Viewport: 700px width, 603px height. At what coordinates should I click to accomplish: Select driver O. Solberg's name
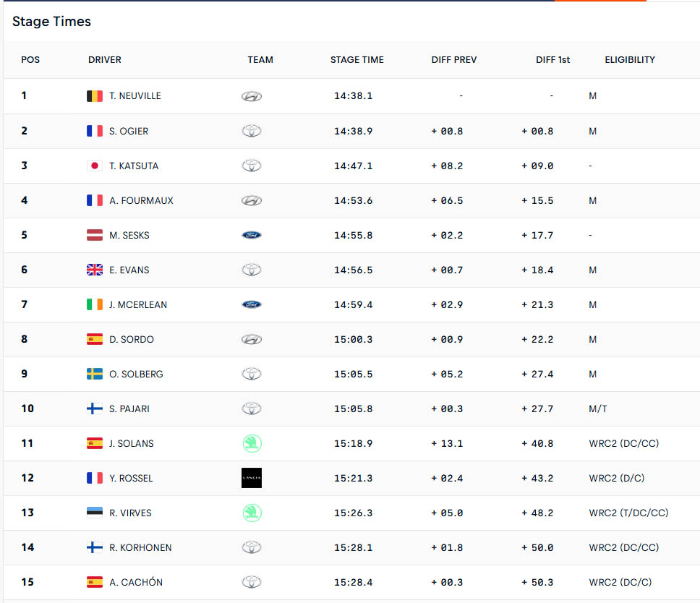click(136, 374)
